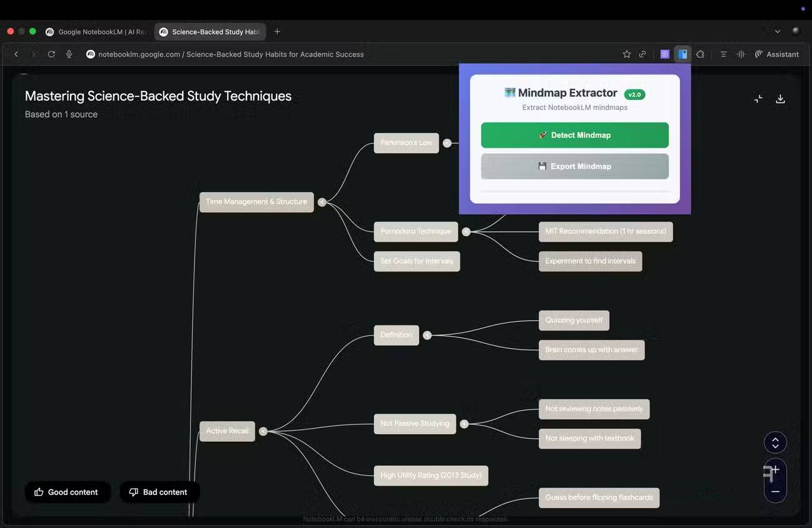
Task: Collapse the Parkinson's Law branch arrow
Action: [x=447, y=143]
